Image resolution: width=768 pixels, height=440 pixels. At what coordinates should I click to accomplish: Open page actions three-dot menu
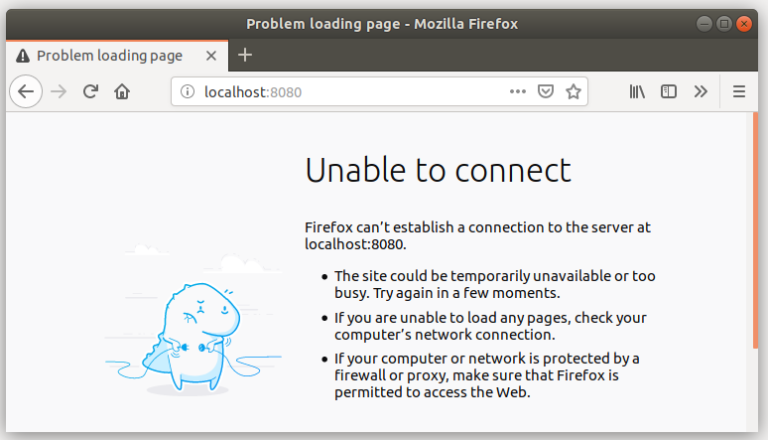(517, 92)
